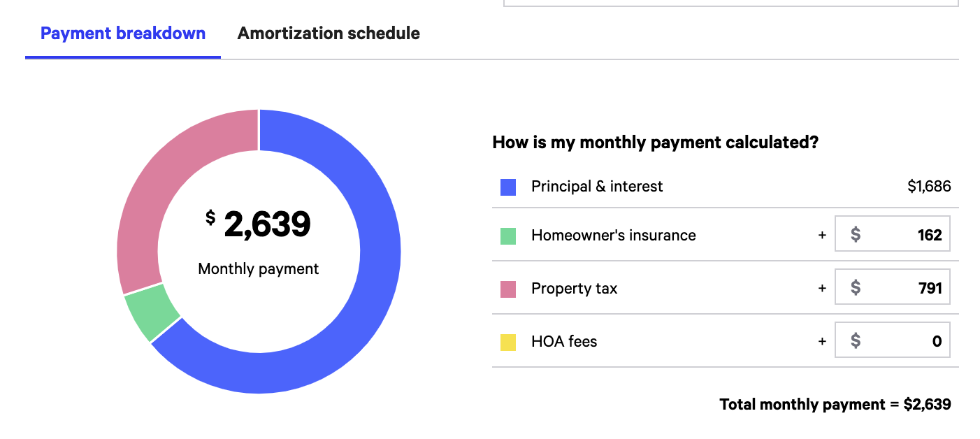Click the Homeowner's insurance amount field
This screenshot has height=439, width=980.
pos(893,235)
